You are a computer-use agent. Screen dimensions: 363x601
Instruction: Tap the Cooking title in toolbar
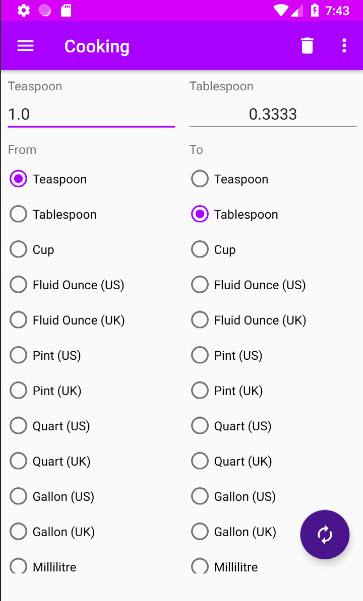pyautogui.click(x=97, y=46)
